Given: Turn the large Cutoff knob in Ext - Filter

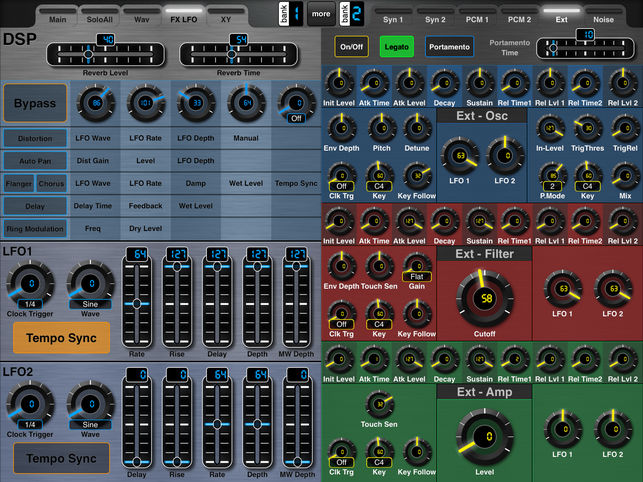Looking at the screenshot, I should coord(483,299).
